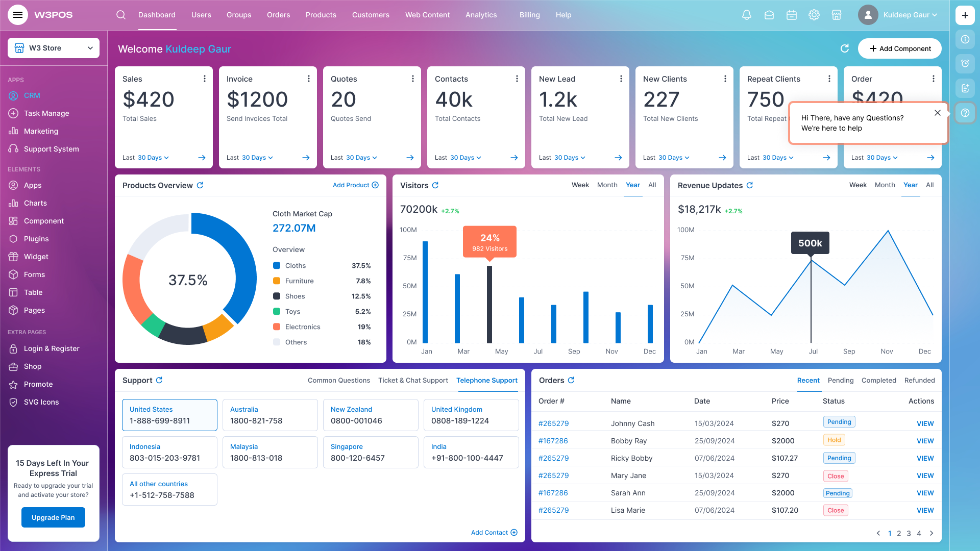Switch Orders table to Pending tab
Image resolution: width=980 pixels, height=551 pixels.
click(x=840, y=380)
